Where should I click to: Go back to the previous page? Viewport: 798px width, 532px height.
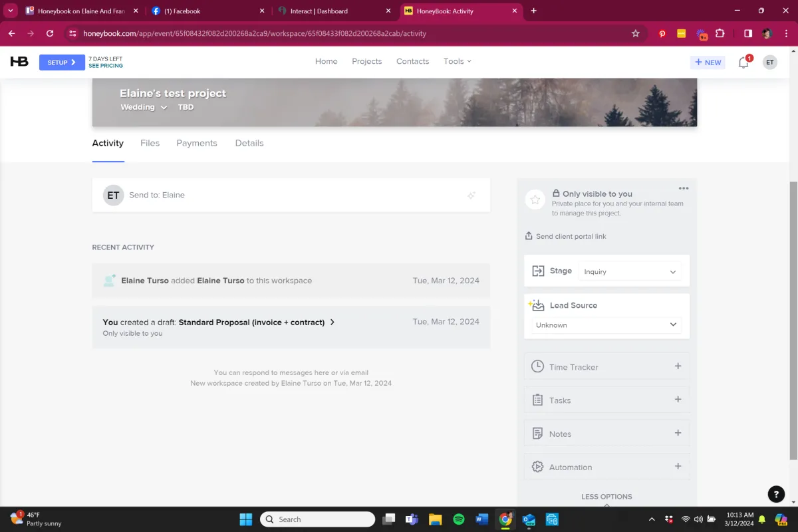(12, 33)
